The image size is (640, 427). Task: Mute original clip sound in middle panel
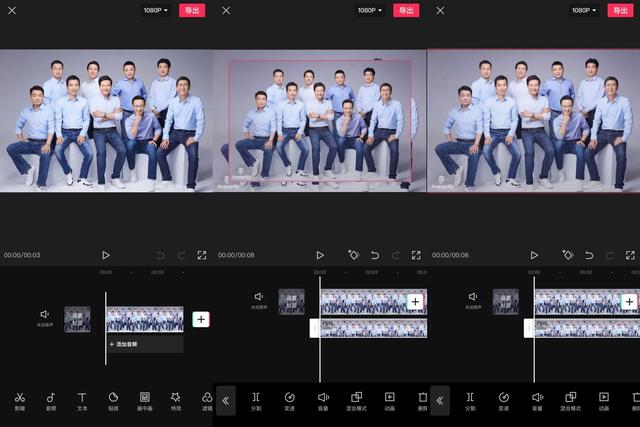point(259,300)
